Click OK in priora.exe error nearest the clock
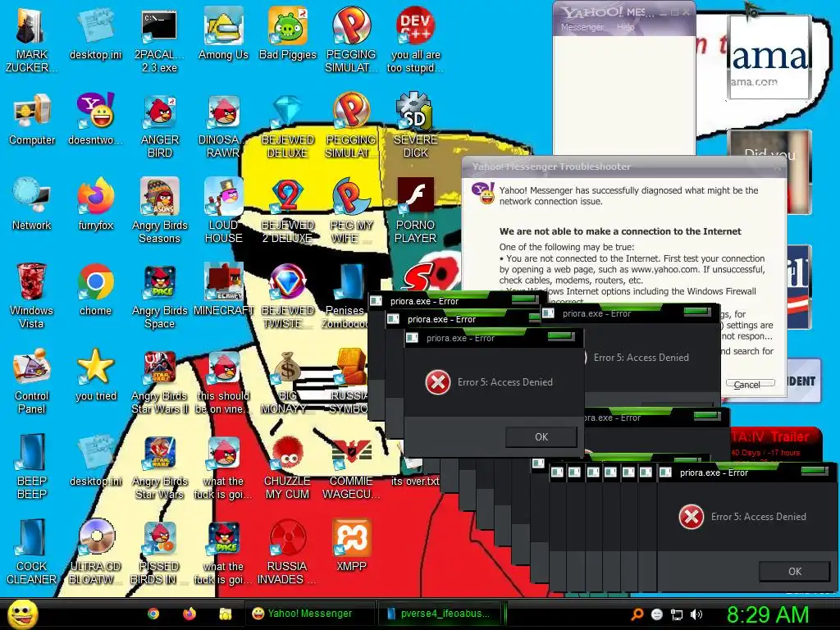The height and width of the screenshot is (630, 840). coord(794,572)
